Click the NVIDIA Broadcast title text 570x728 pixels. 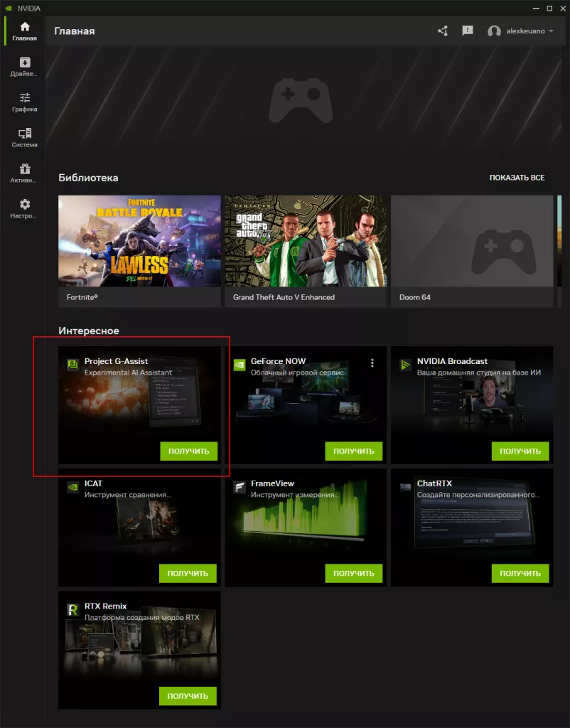(452, 361)
